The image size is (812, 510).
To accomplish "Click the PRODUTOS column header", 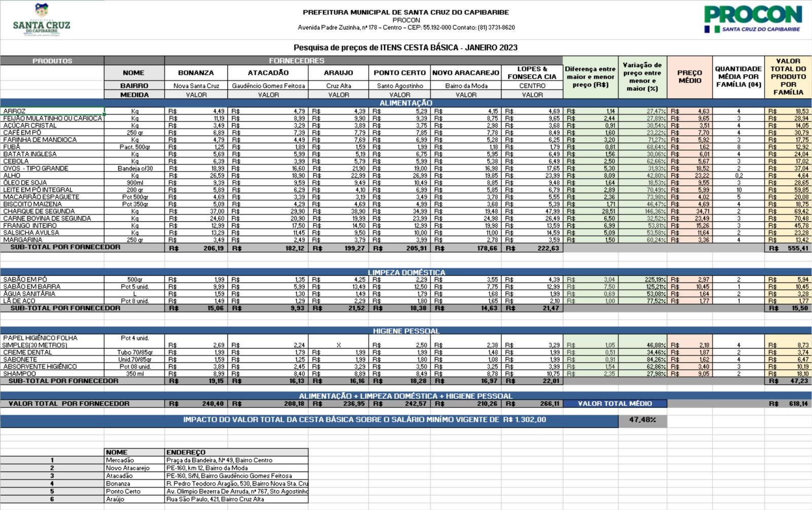I will (52, 60).
